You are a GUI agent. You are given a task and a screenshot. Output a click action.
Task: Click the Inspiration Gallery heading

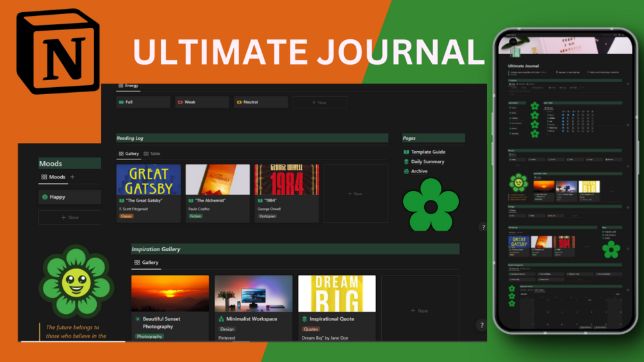pyautogui.click(x=156, y=249)
